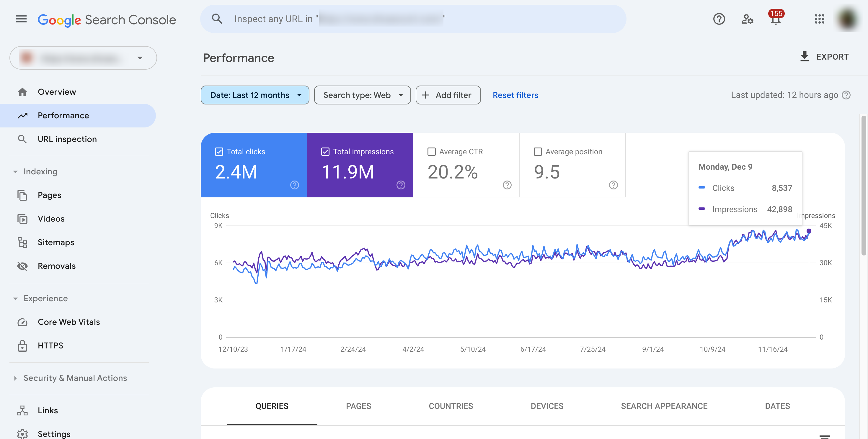Click the Reset filters link
The height and width of the screenshot is (439, 868).
click(x=515, y=95)
